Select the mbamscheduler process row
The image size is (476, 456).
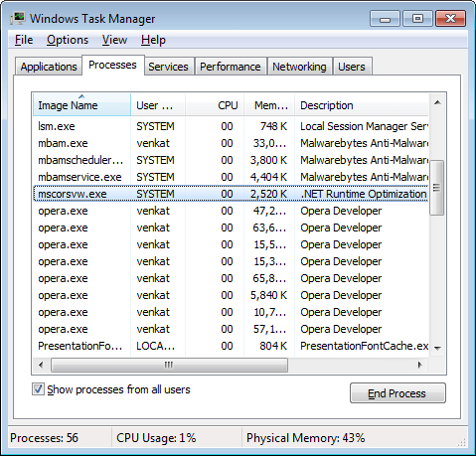point(231,160)
